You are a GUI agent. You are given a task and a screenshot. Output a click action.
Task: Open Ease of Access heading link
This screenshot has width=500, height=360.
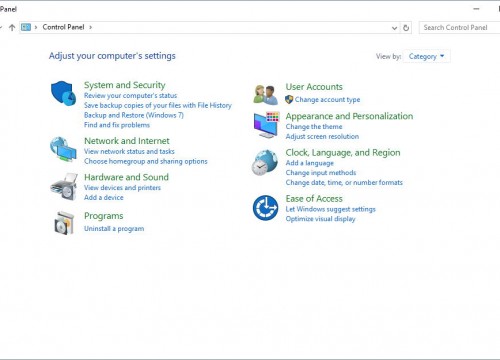tap(314, 199)
